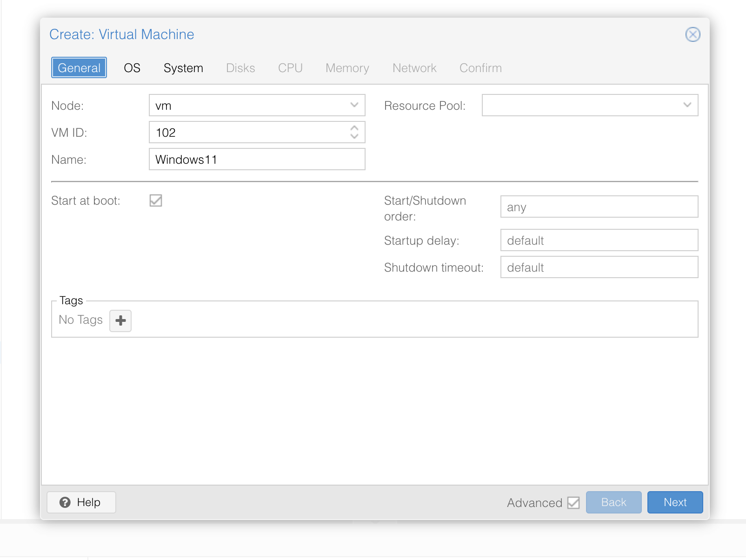Click the Shutdown timeout field
The width and height of the screenshot is (746, 560).
[599, 267]
